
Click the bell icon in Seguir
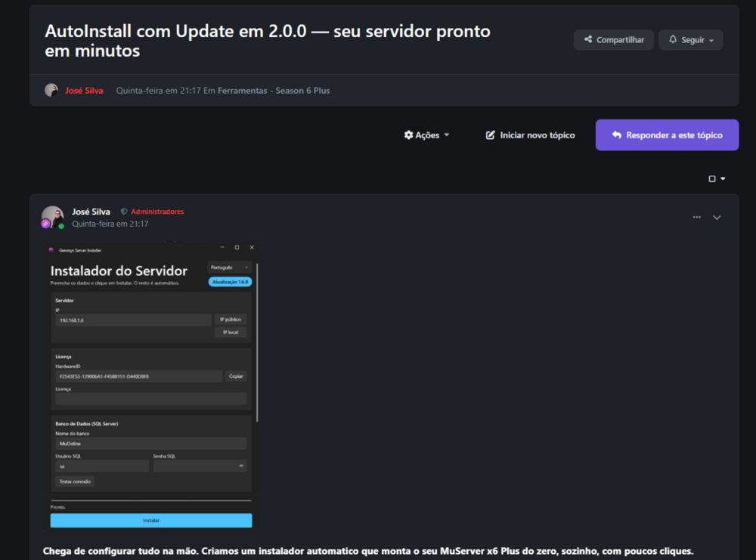coord(673,39)
